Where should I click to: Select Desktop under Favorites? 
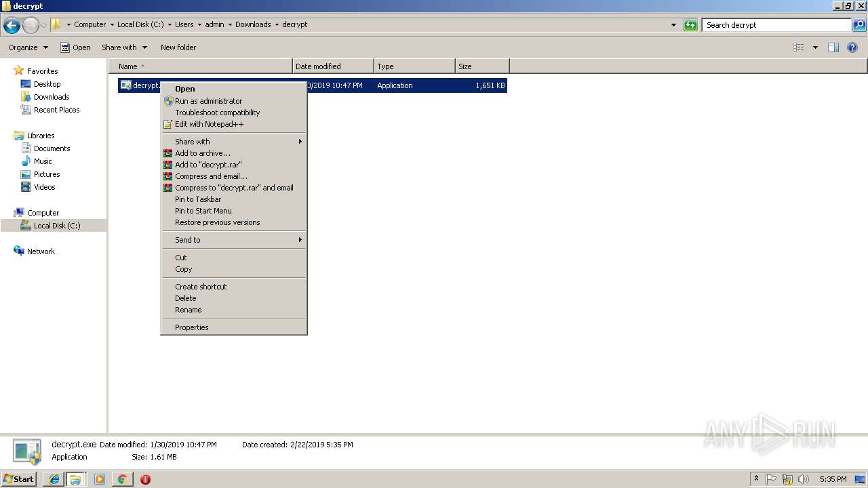[47, 84]
